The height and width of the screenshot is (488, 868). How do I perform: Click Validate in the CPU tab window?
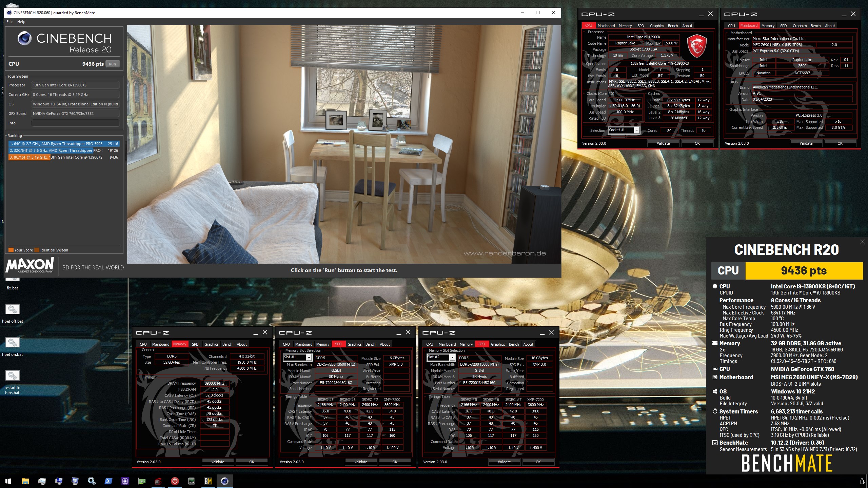pos(663,143)
